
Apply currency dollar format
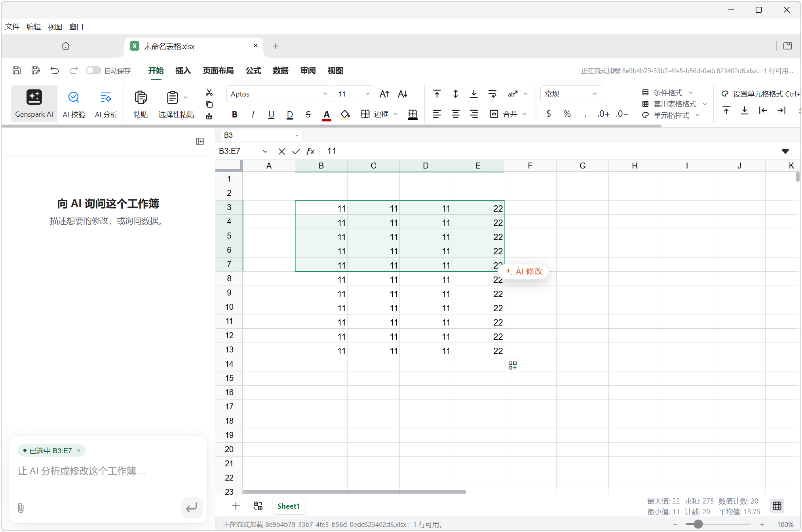pyautogui.click(x=549, y=114)
